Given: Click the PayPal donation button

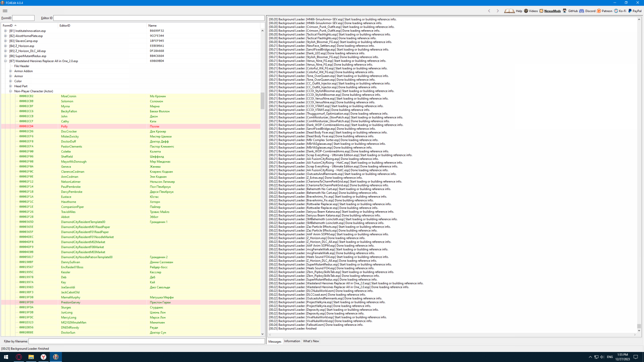Looking at the screenshot, I should [635, 11].
